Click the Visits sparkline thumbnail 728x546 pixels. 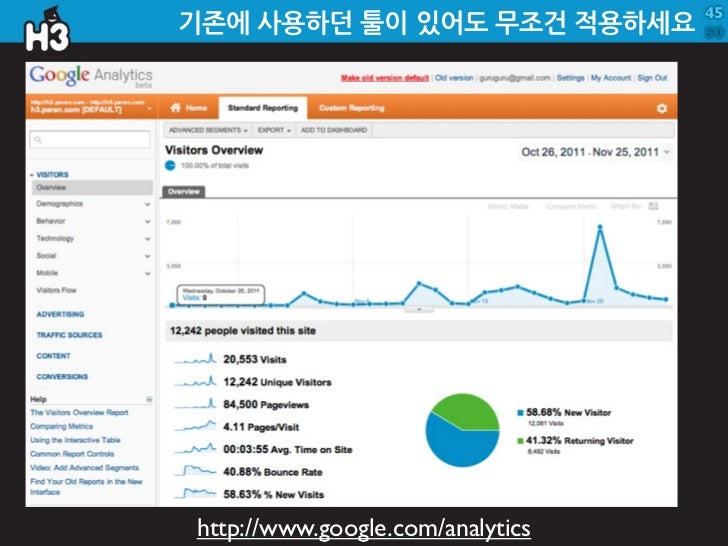[195, 359]
